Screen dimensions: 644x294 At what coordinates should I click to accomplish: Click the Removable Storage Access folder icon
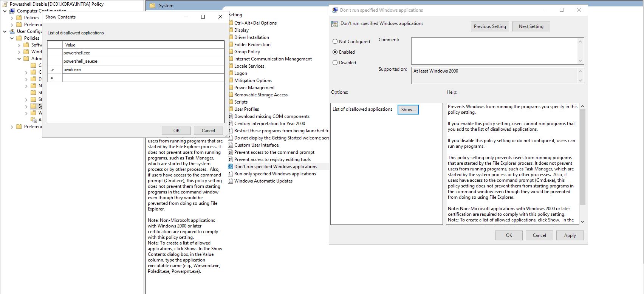pos(231,95)
